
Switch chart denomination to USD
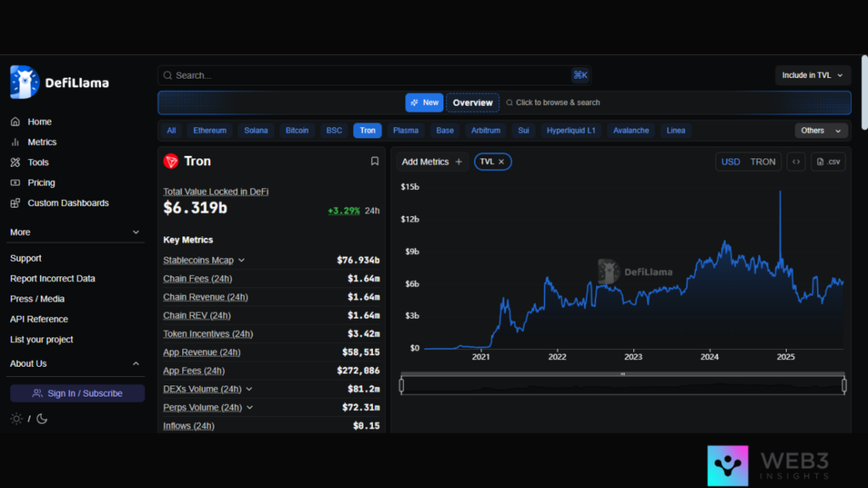click(730, 162)
